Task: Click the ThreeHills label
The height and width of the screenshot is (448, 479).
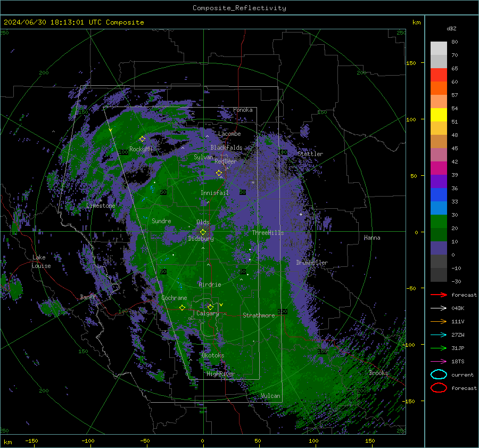Action: (268, 233)
